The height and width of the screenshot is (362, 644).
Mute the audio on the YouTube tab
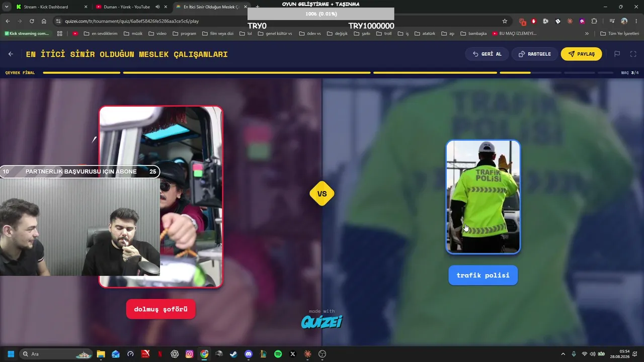[157, 7]
